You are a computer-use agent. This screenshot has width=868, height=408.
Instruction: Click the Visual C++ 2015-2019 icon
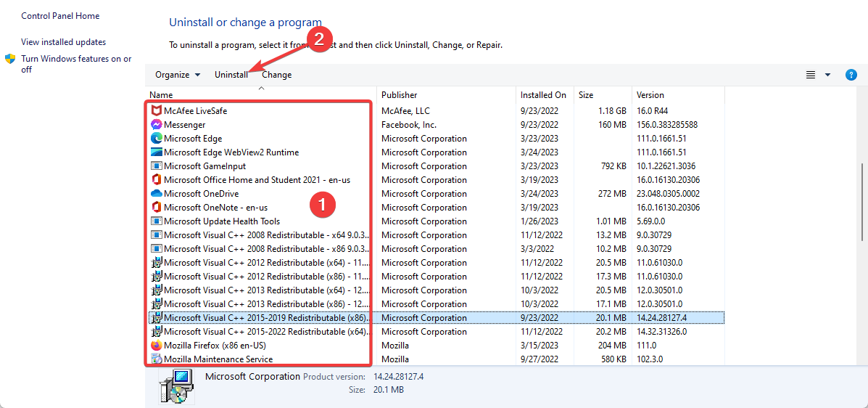click(156, 318)
